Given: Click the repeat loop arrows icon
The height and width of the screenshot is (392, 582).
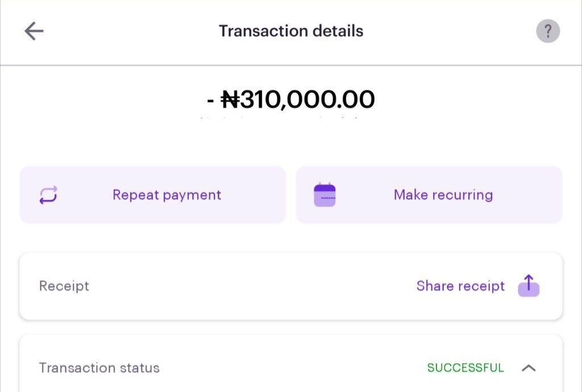Looking at the screenshot, I should [x=48, y=195].
